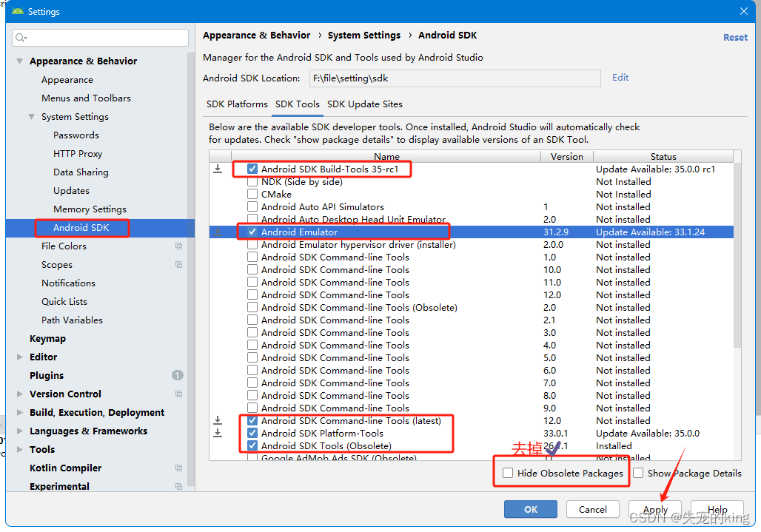
Task: Uncheck Android SDK Tools (Obsolete)
Action: [252, 445]
